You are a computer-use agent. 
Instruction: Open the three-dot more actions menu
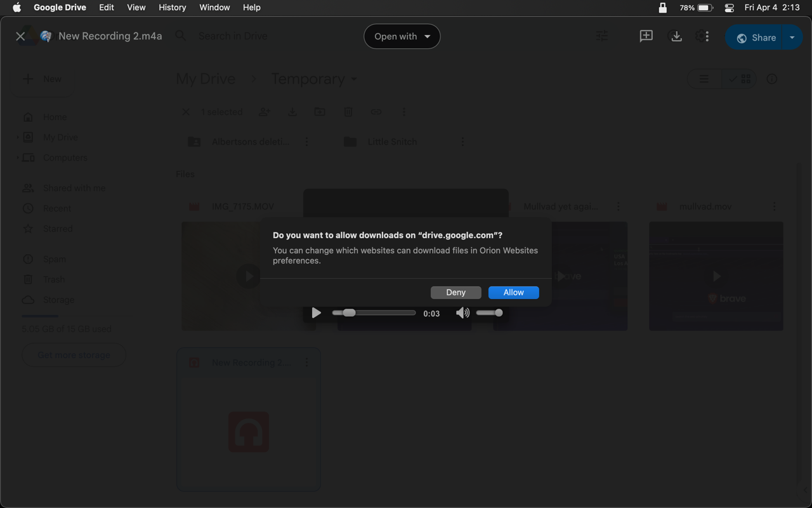pyautogui.click(x=707, y=36)
